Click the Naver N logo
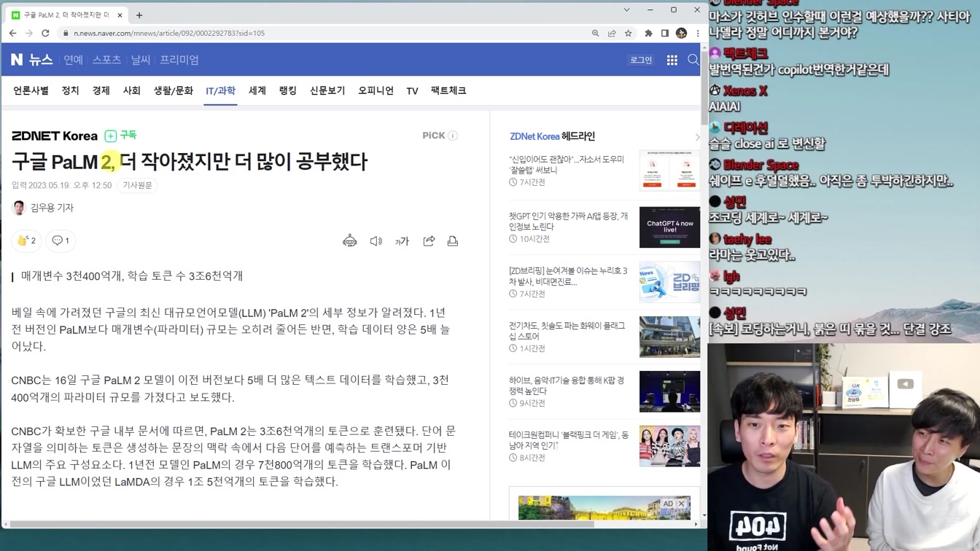 pyautogui.click(x=17, y=60)
